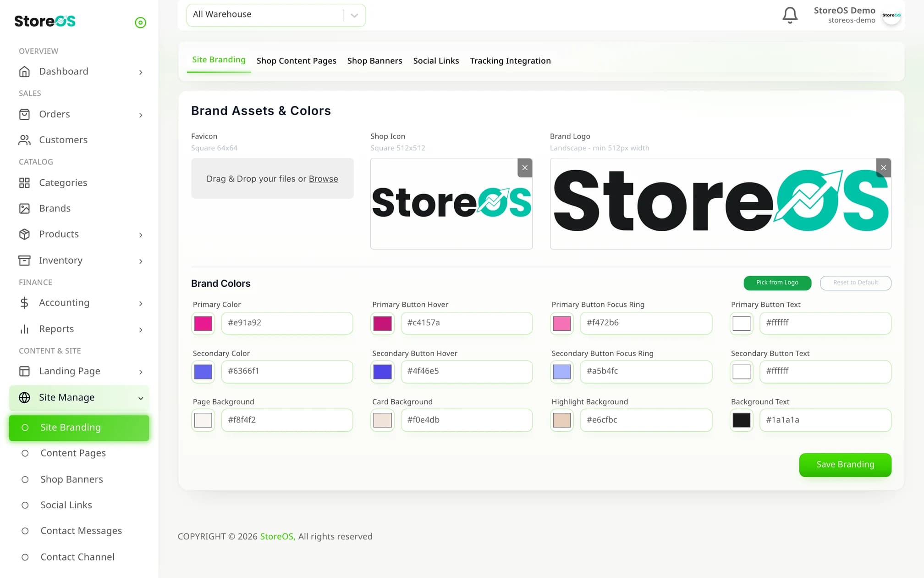
Task: Open the All Warehouse dropdown
Action: (x=276, y=15)
